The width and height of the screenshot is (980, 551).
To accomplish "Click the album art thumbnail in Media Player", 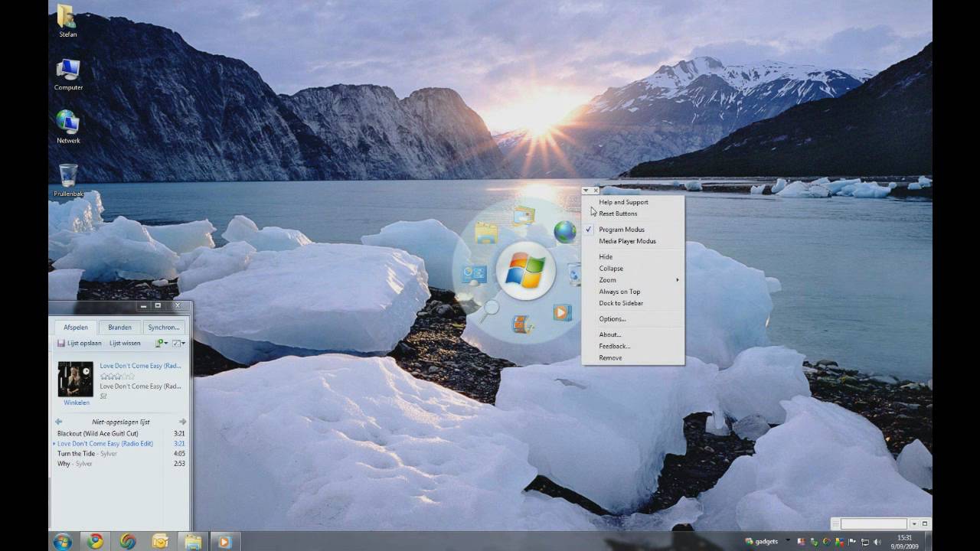I will (x=75, y=379).
